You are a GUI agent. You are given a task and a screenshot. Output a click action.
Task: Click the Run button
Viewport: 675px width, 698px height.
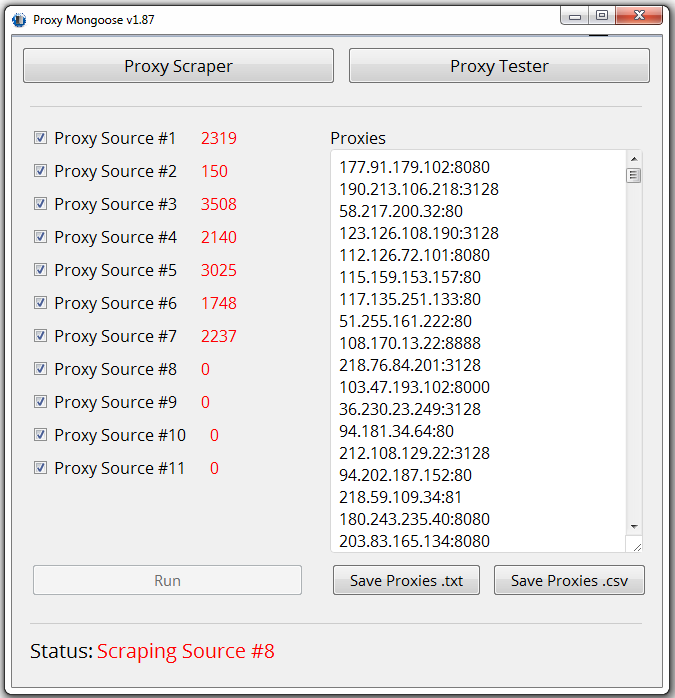167,580
